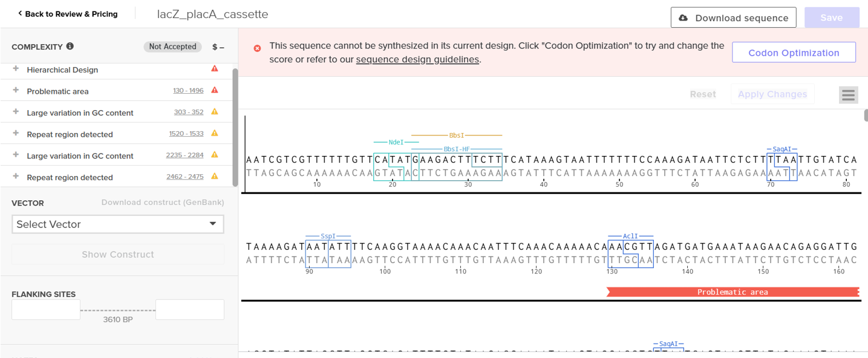868x358 pixels.
Task: Click Hierarchical Design red warning triangle
Action: click(215, 69)
